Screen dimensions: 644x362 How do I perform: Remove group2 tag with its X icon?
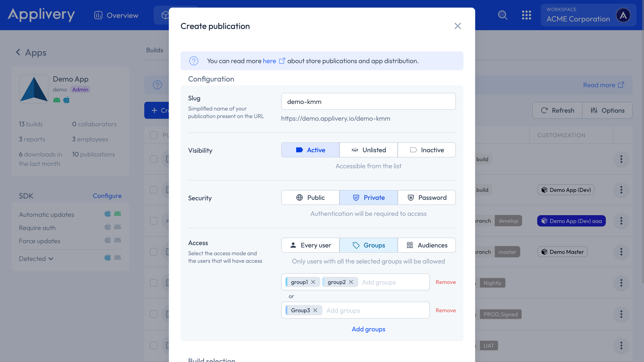click(x=351, y=282)
